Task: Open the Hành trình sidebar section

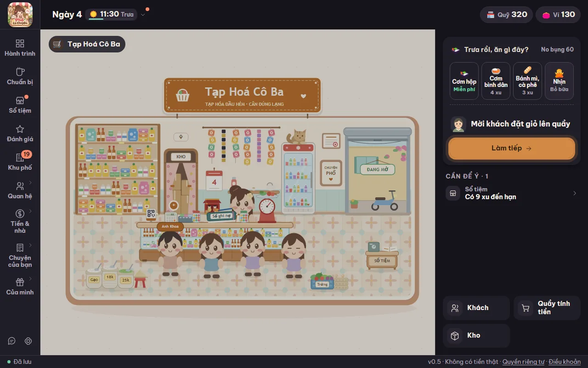Action: pyautogui.click(x=20, y=48)
